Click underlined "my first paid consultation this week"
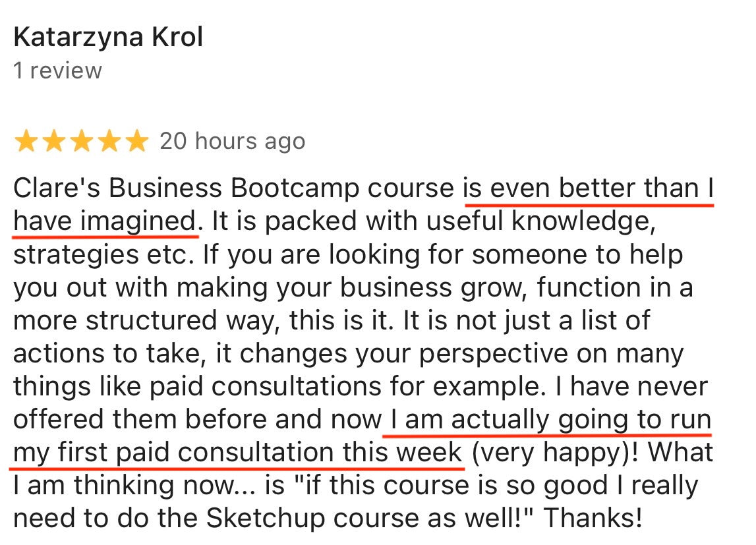Image resolution: width=756 pixels, height=545 pixels. [x=237, y=453]
